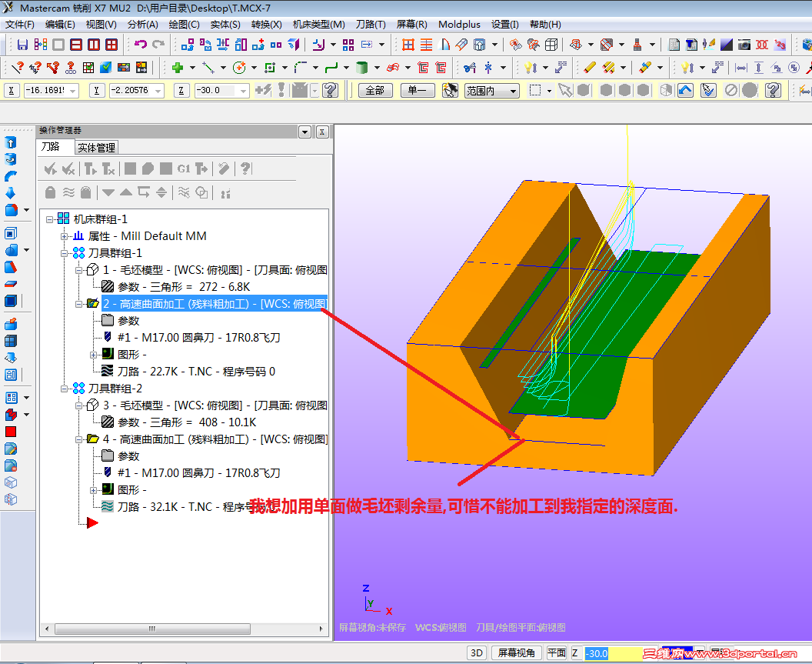This screenshot has height=664, width=812.
Task: Toggle toolpath display of selected operations
Action: point(68,193)
